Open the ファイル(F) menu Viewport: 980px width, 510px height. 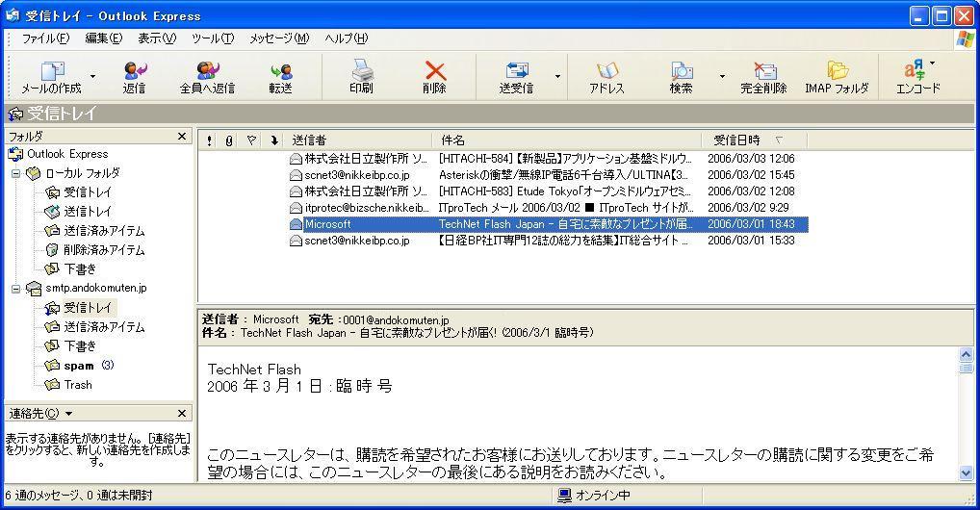pyautogui.click(x=45, y=38)
